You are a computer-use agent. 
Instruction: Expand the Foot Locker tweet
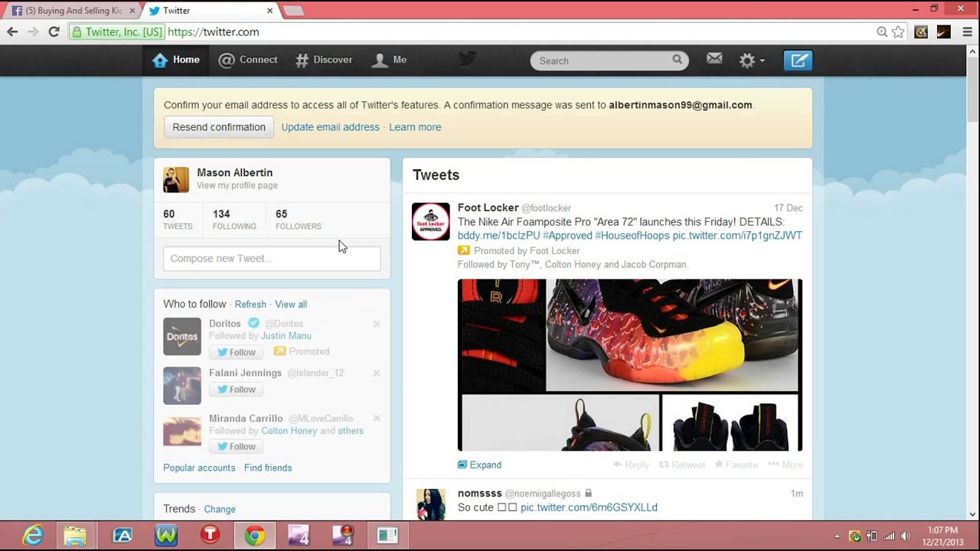479,465
